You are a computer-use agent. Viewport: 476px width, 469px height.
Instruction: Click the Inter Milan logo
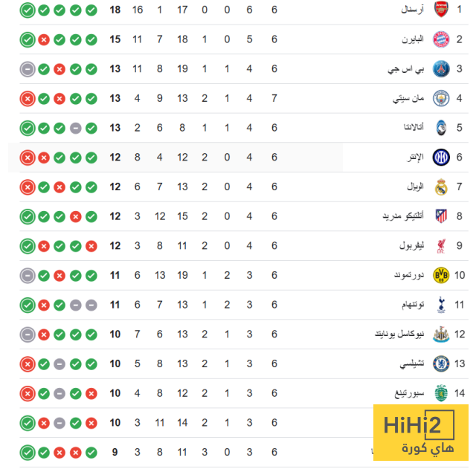(441, 158)
